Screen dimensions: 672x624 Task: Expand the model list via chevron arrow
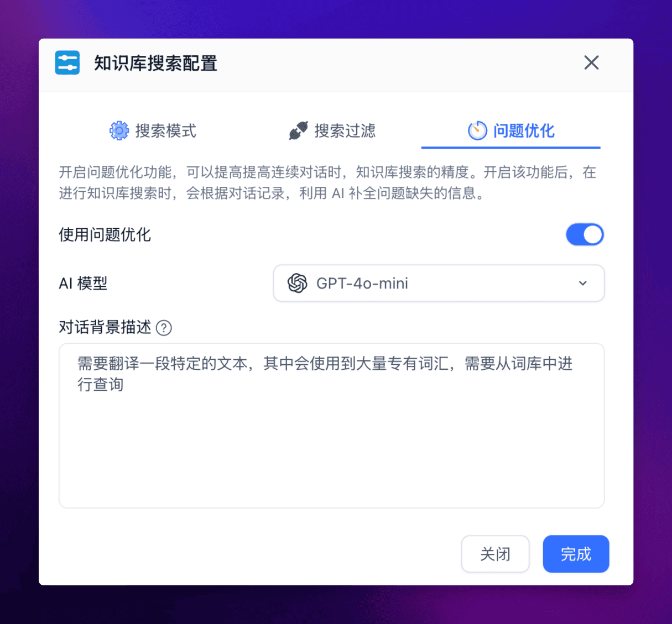click(582, 283)
